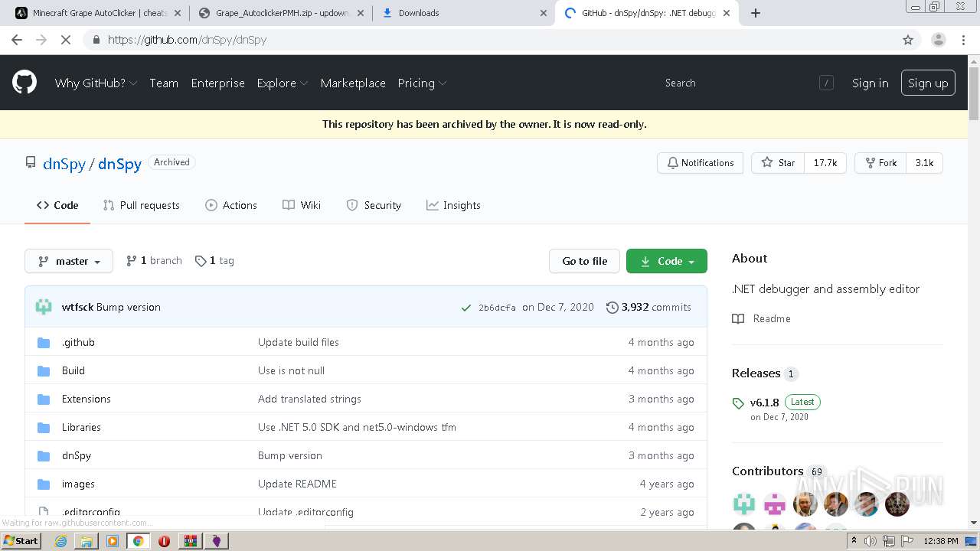Image resolution: width=980 pixels, height=551 pixels.
Task: Click the .github folder icon
Action: pos(44,342)
